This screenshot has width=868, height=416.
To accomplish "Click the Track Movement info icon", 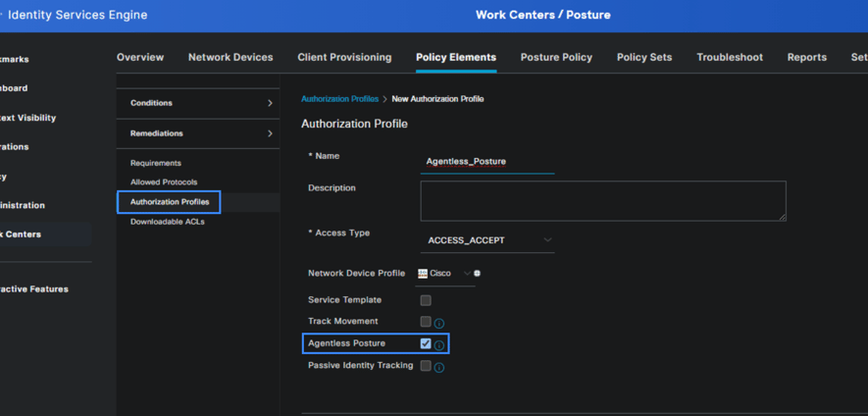I will tap(439, 324).
